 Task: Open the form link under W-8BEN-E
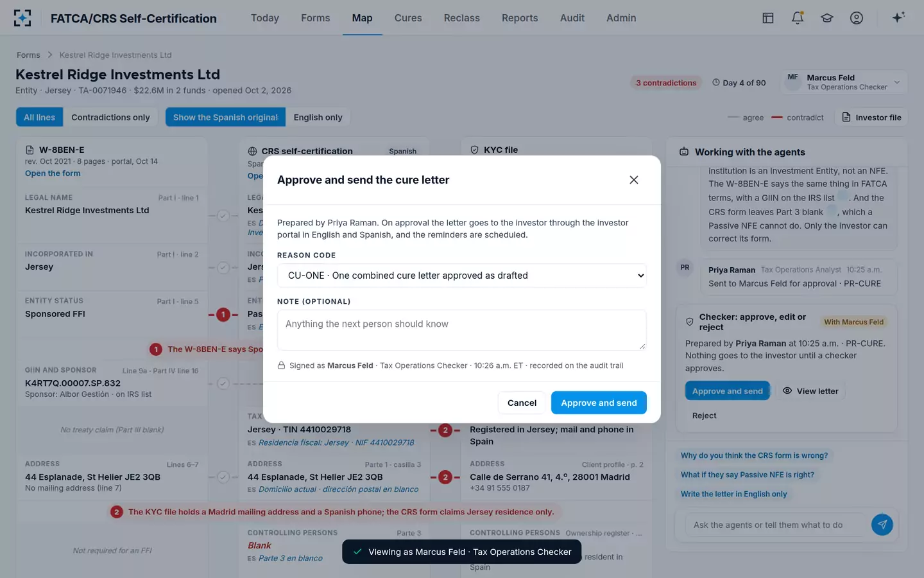tap(53, 173)
